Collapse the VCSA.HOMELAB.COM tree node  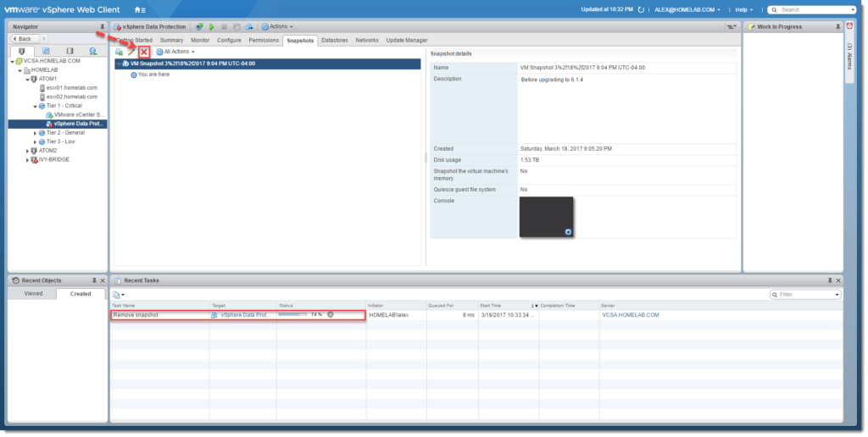[13, 62]
